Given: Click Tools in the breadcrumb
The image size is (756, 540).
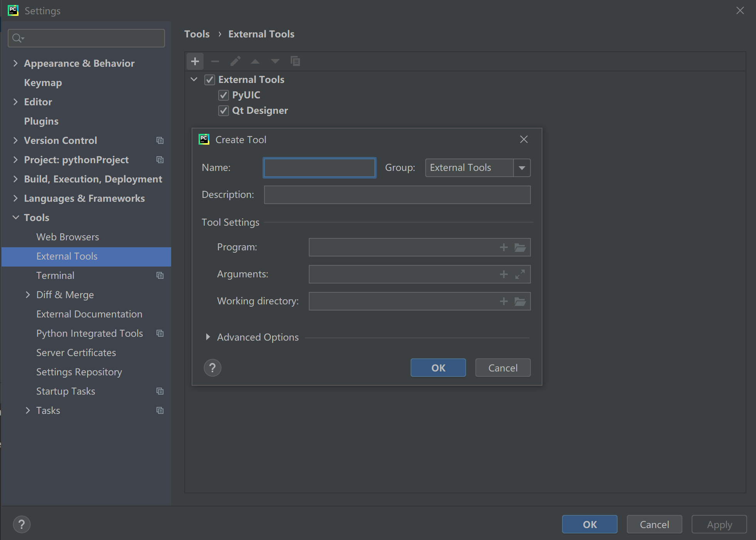Looking at the screenshot, I should pyautogui.click(x=197, y=34).
